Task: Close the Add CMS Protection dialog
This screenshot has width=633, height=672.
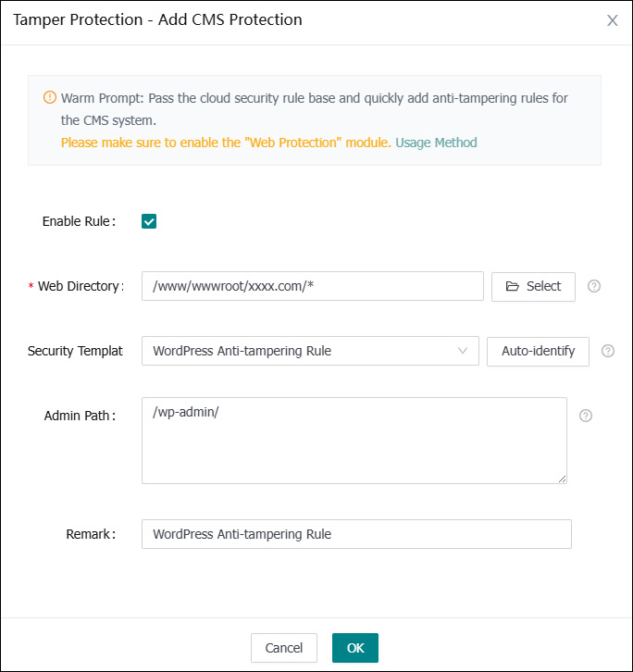Action: pos(612,20)
